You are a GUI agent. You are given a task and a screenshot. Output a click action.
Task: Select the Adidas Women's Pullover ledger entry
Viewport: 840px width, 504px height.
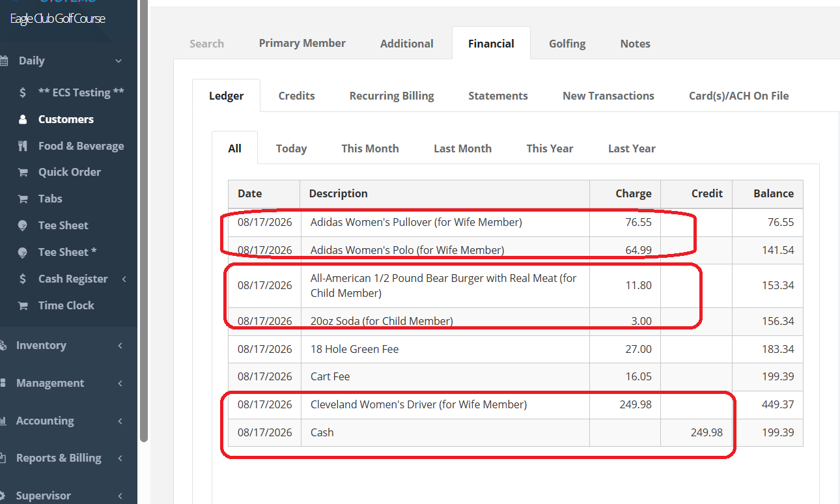[x=516, y=223]
